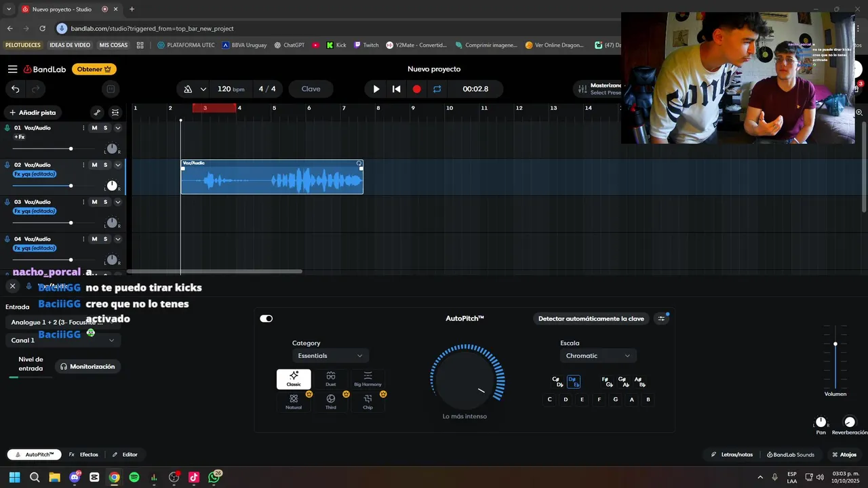The height and width of the screenshot is (488, 868).
Task: Click Detectar automáticamente la clave
Action: tap(591, 319)
